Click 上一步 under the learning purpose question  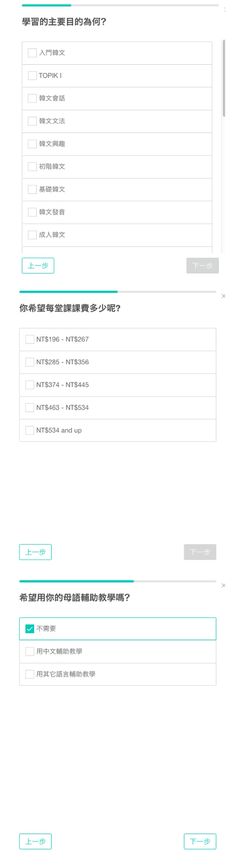click(38, 265)
